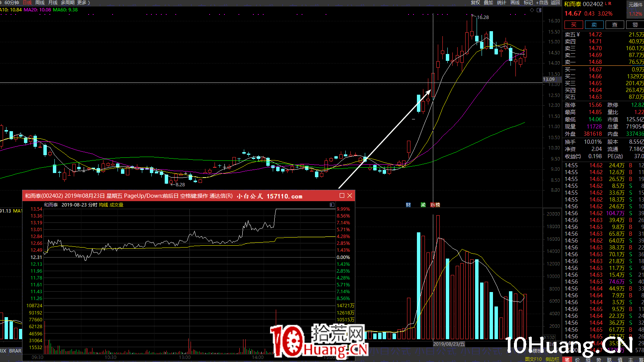Click the 9.99% label in 分时 popup
Image resolution: width=644 pixels, height=362 pixels.
[x=343, y=209]
